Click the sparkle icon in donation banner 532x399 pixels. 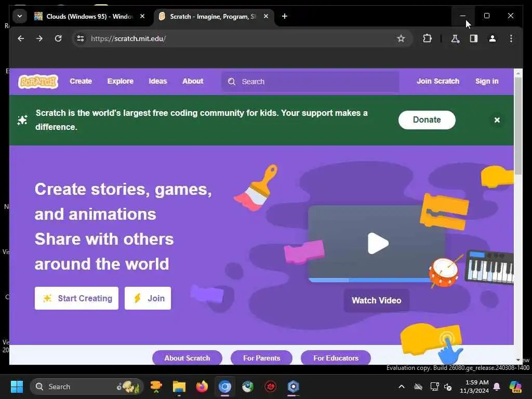point(22,120)
